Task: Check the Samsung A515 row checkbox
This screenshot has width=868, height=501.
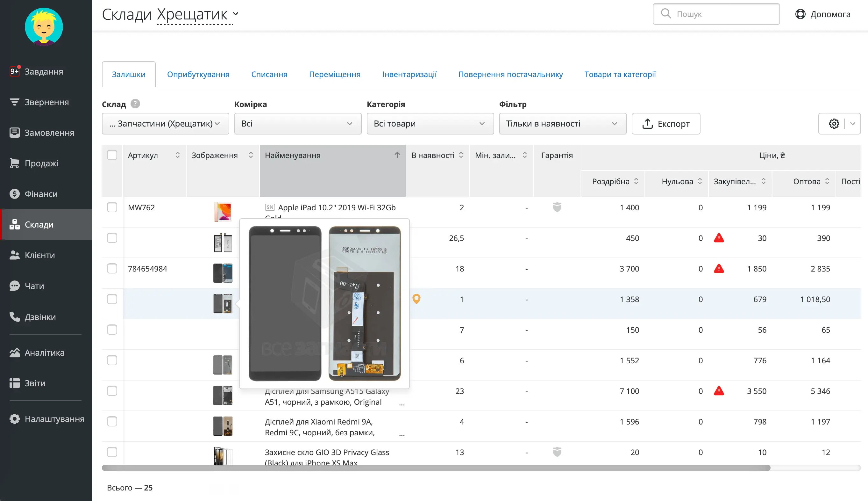Action: [x=112, y=391]
